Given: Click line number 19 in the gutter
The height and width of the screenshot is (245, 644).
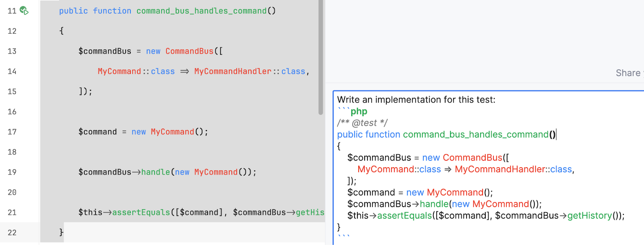Looking at the screenshot, I should [12, 172].
